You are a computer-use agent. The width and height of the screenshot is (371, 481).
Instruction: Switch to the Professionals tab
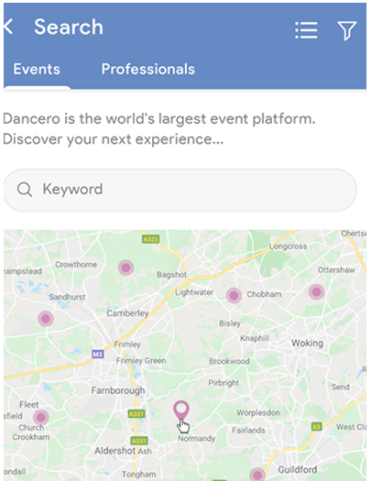148,69
